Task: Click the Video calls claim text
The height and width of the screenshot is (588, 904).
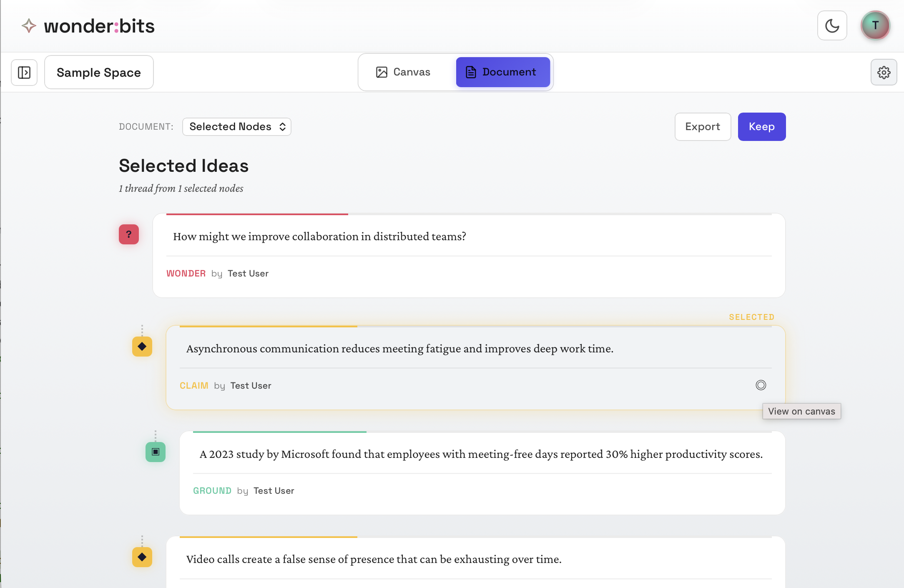Action: pyautogui.click(x=374, y=559)
